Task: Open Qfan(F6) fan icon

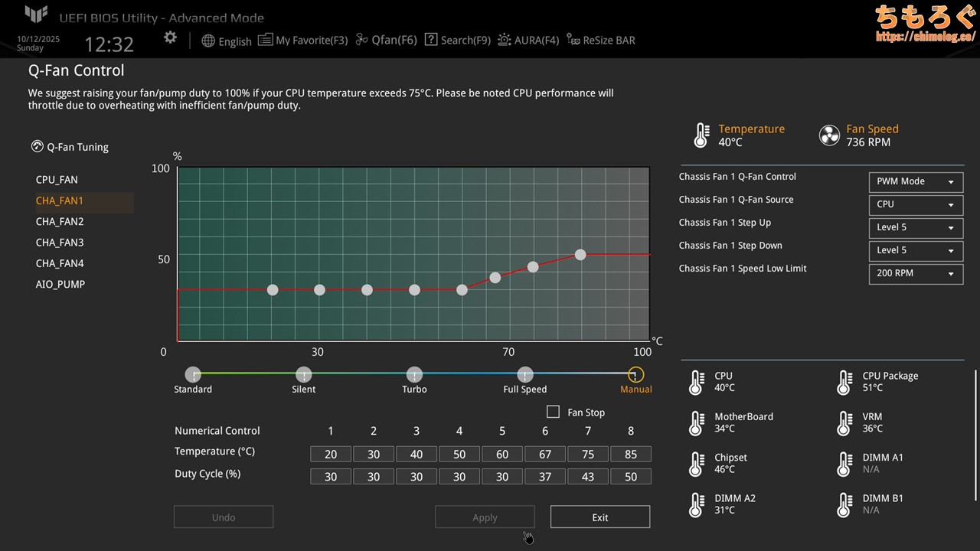Action: click(x=363, y=40)
